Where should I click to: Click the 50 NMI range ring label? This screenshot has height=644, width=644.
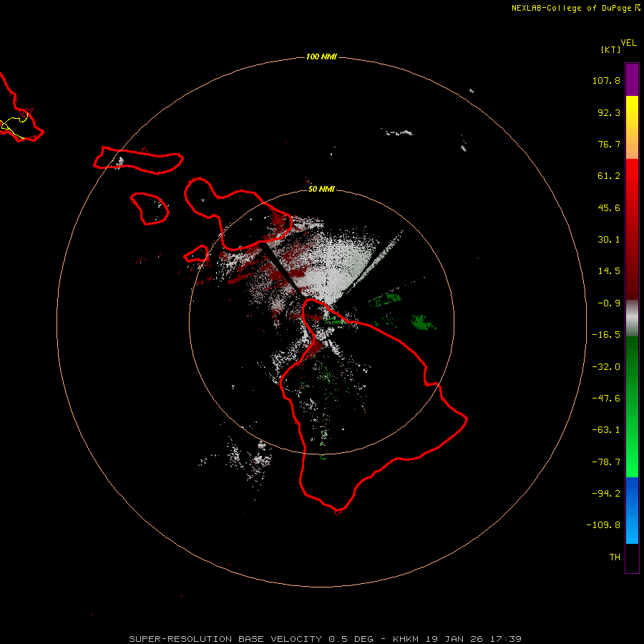321,189
